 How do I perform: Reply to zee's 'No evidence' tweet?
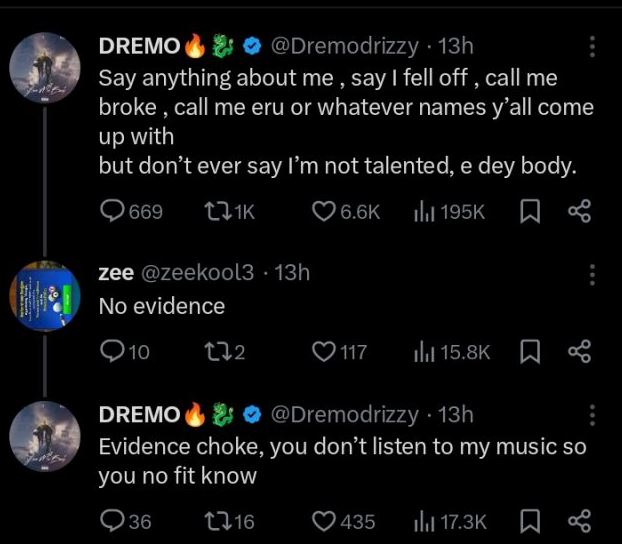pos(112,351)
